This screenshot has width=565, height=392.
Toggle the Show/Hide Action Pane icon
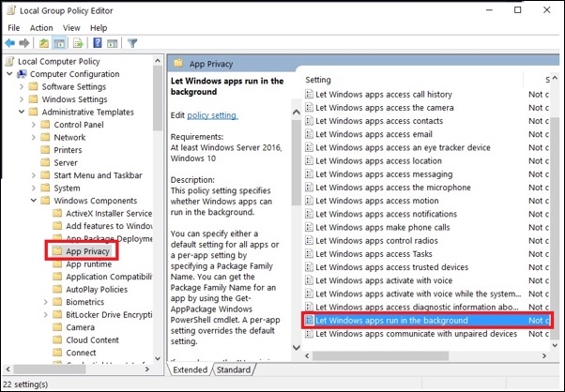113,43
